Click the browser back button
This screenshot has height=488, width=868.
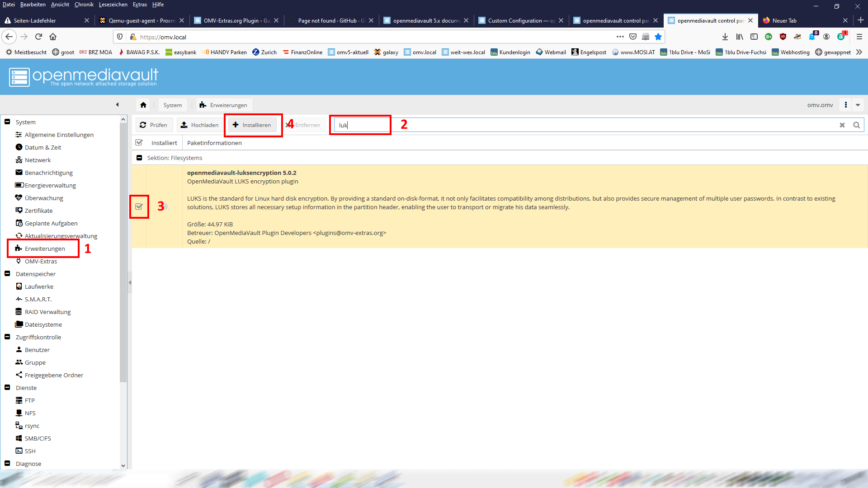click(x=9, y=37)
